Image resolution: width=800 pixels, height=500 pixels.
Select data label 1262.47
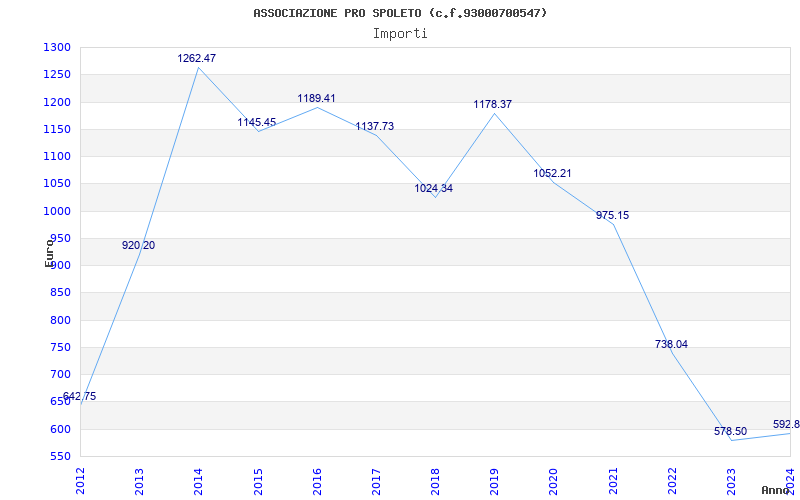pos(196,58)
